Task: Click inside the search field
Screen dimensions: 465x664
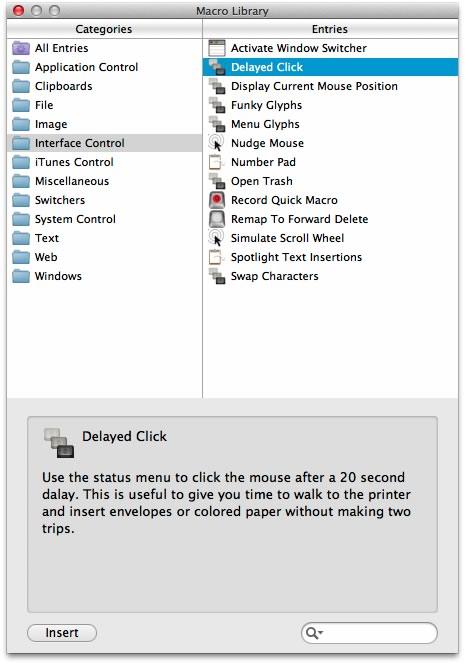Action: (369, 633)
